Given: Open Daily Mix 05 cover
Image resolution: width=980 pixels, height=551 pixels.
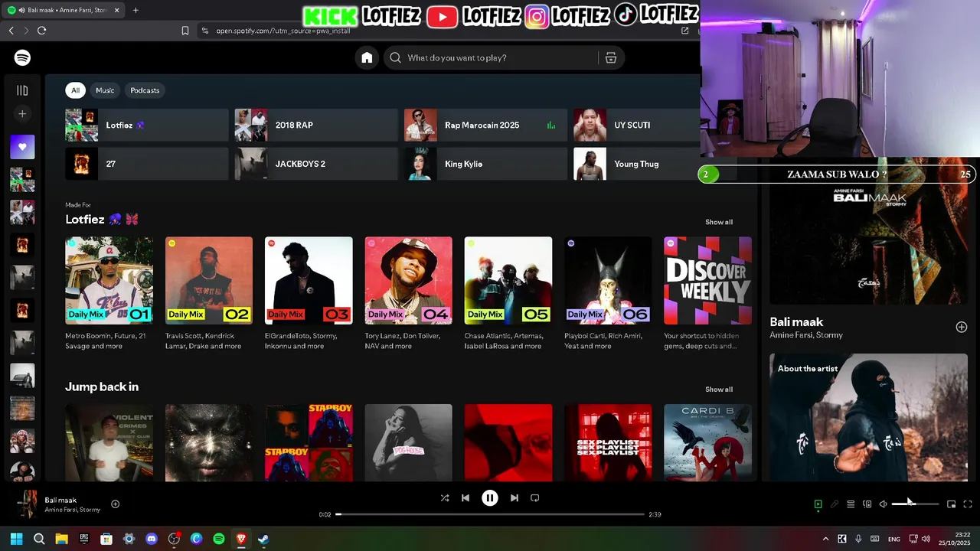Looking at the screenshot, I should 508,281.
